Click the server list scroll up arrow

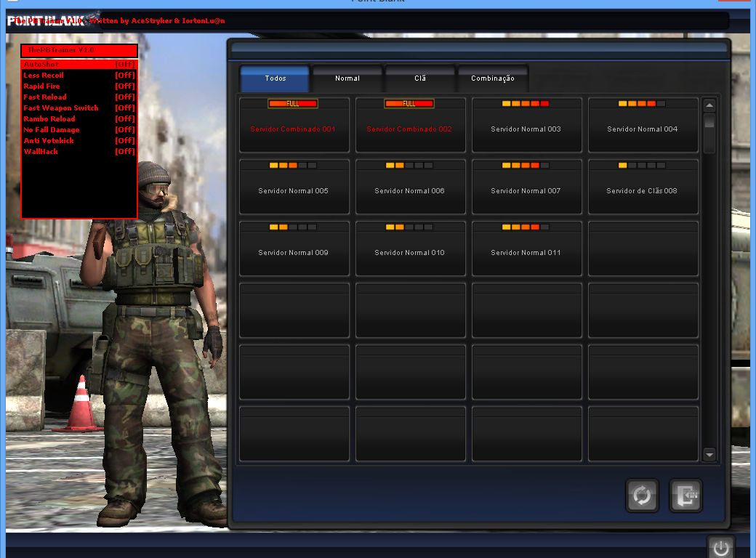(x=709, y=105)
